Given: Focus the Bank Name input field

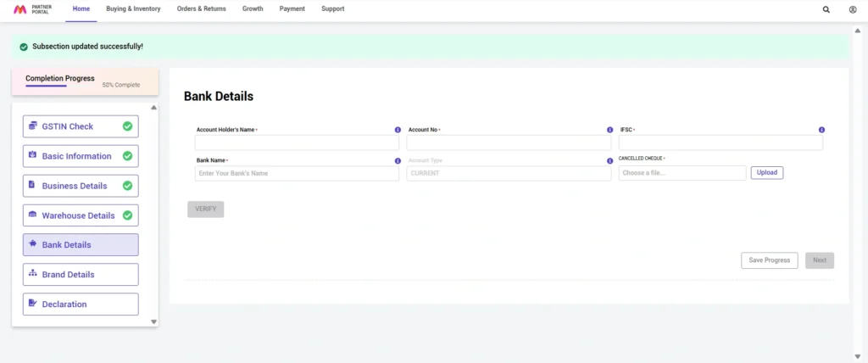Looking at the screenshot, I should tap(297, 174).
